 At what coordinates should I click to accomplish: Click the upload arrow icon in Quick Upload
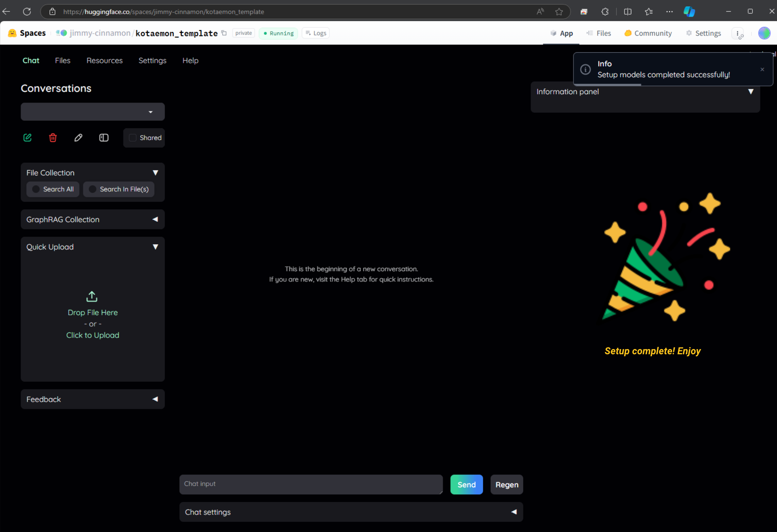92,296
